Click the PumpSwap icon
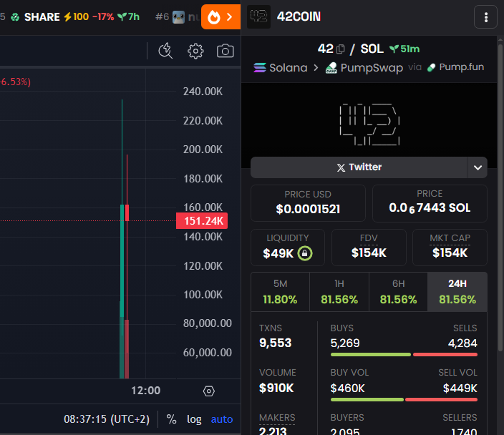 point(331,68)
